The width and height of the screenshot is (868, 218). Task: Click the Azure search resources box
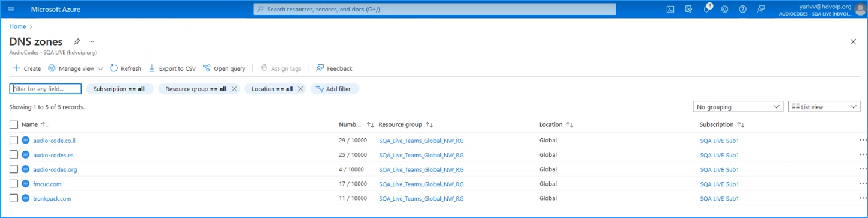pyautogui.click(x=435, y=9)
